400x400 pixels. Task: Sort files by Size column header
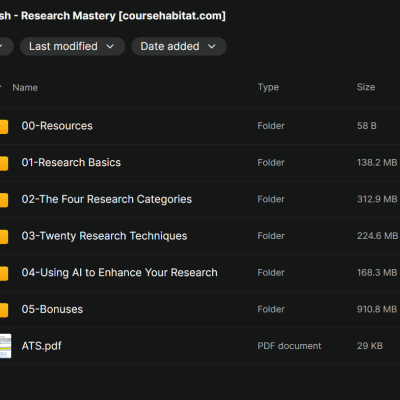[x=366, y=87]
